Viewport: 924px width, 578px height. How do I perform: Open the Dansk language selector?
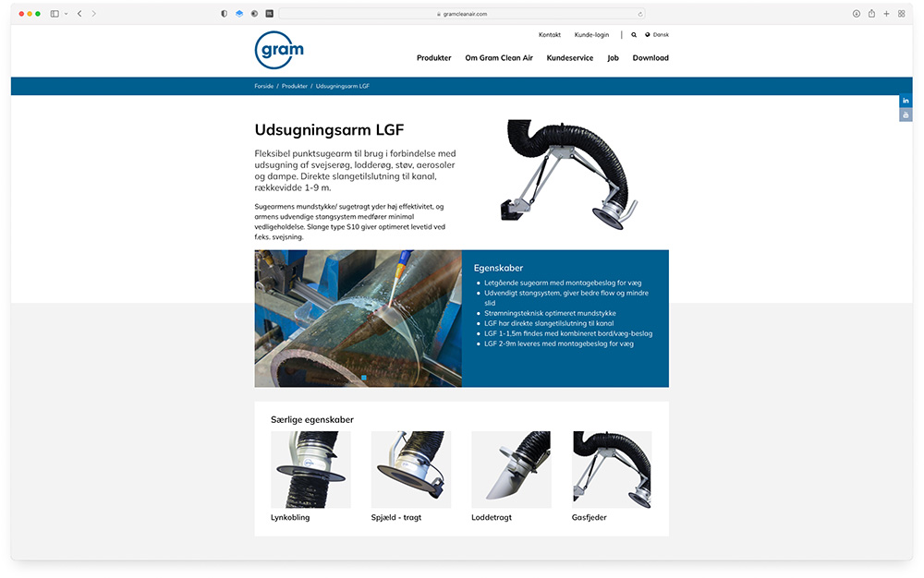(657, 35)
